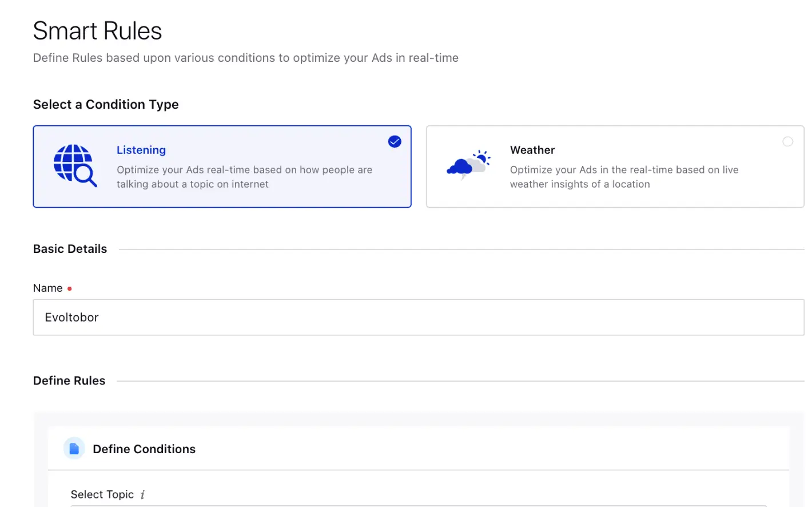Click the Listening card title
Image resolution: width=812 pixels, height=507 pixels.
pos(141,150)
